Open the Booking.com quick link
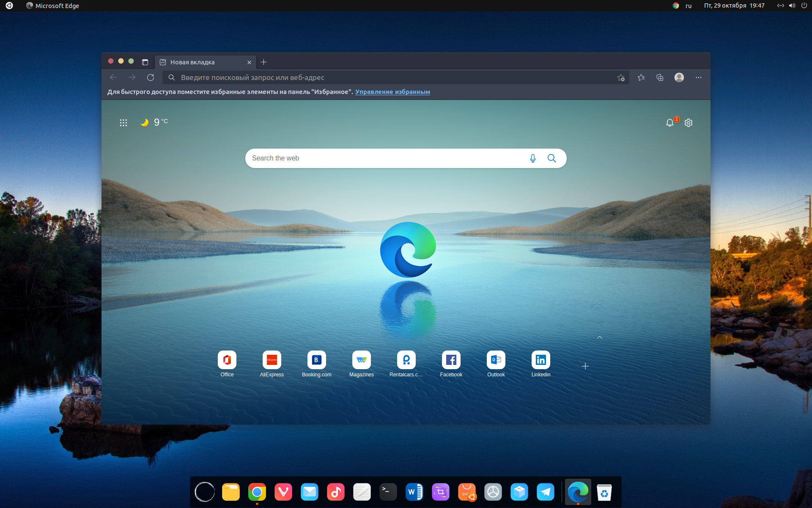 pyautogui.click(x=317, y=364)
